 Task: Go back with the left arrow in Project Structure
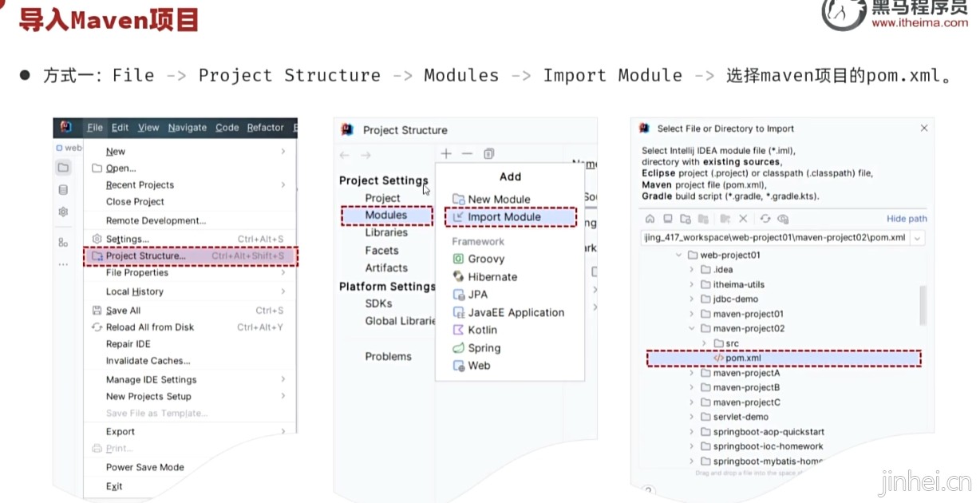345,155
